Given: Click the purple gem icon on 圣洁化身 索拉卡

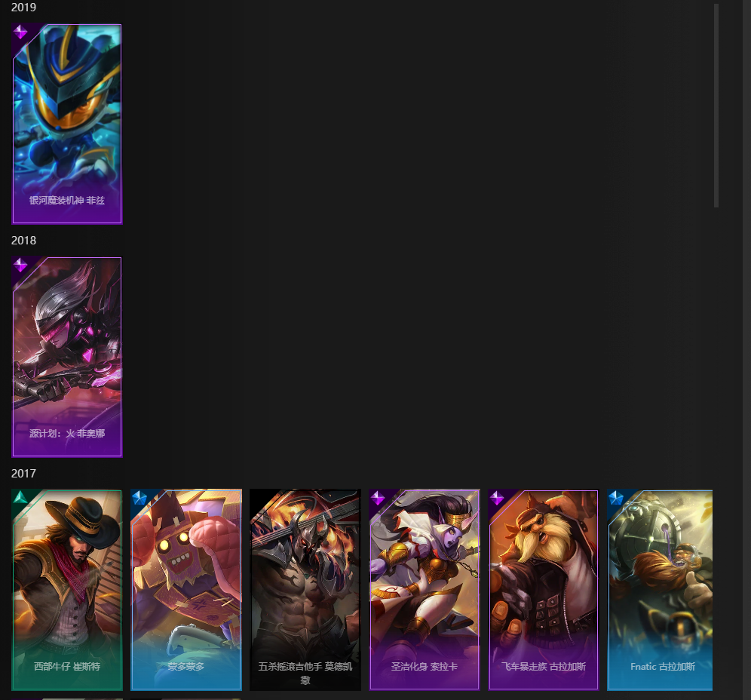Looking at the screenshot, I should [x=378, y=498].
